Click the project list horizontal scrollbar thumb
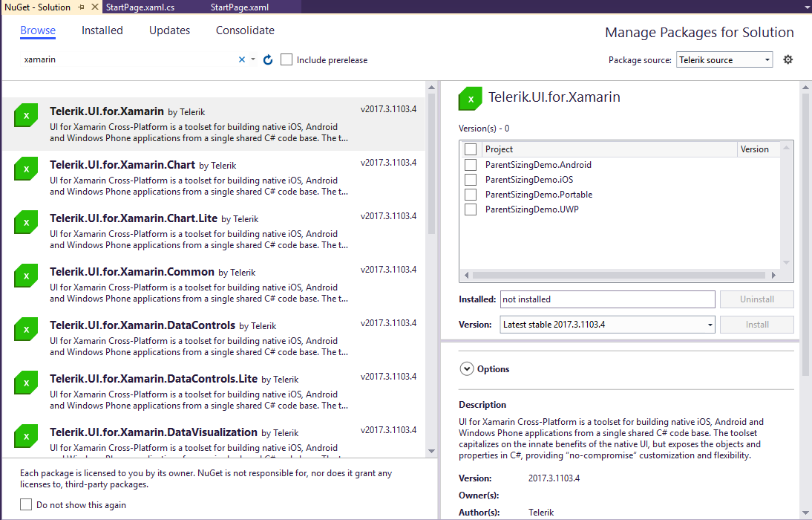 click(x=619, y=276)
